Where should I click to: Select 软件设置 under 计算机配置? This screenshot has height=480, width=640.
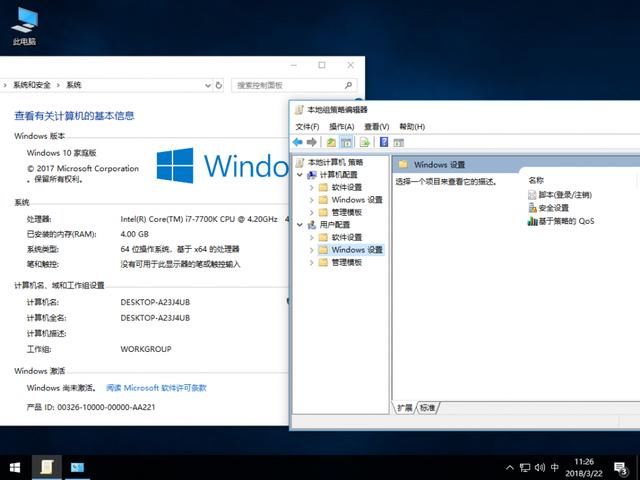click(347, 187)
